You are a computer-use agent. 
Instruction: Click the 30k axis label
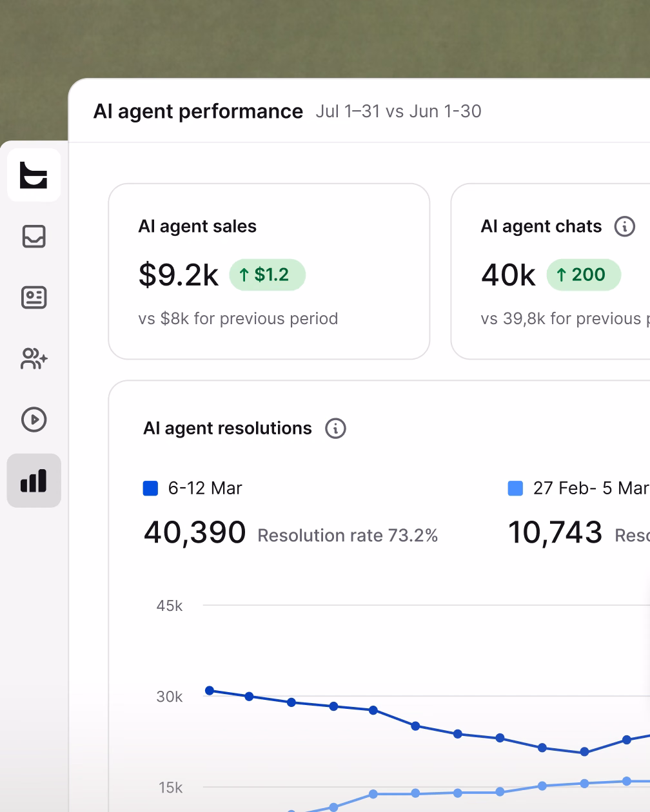pyautogui.click(x=170, y=697)
